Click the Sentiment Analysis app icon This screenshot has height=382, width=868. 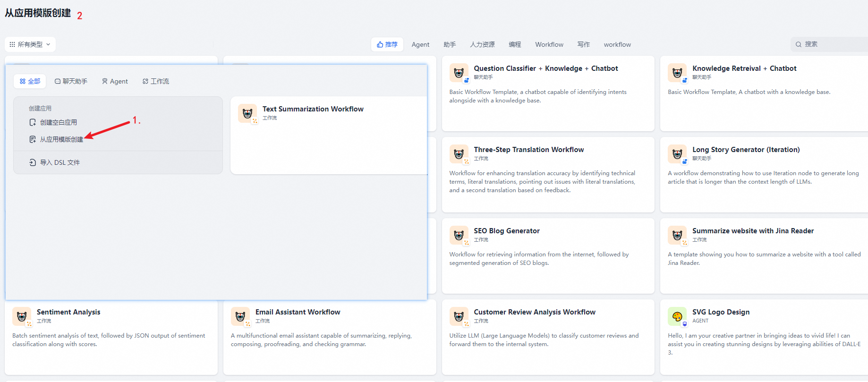[22, 316]
